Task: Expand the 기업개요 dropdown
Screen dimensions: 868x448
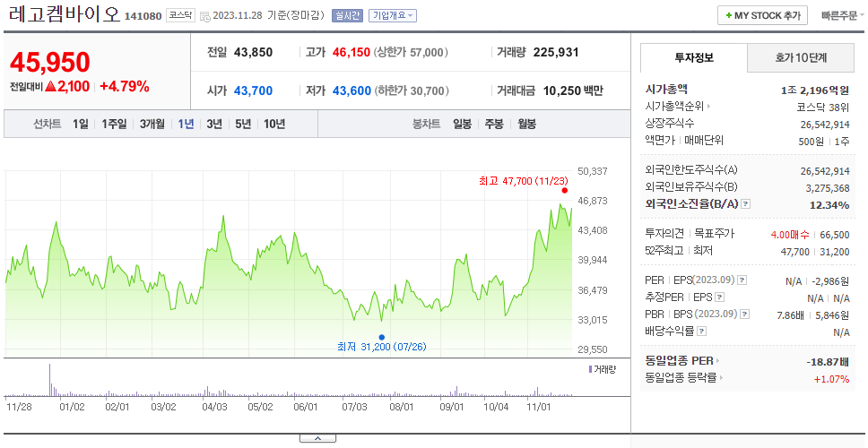Action: (x=393, y=16)
